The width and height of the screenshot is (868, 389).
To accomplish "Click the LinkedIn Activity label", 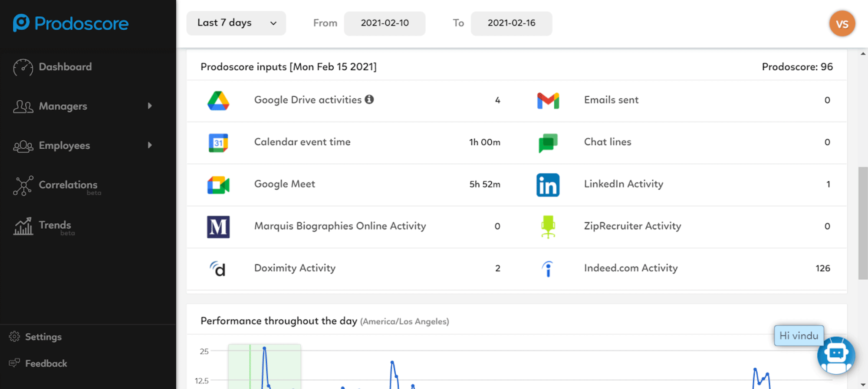I will pos(624,184).
